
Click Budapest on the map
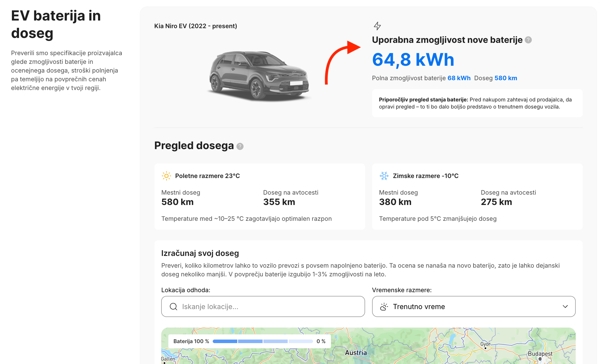coord(540,354)
